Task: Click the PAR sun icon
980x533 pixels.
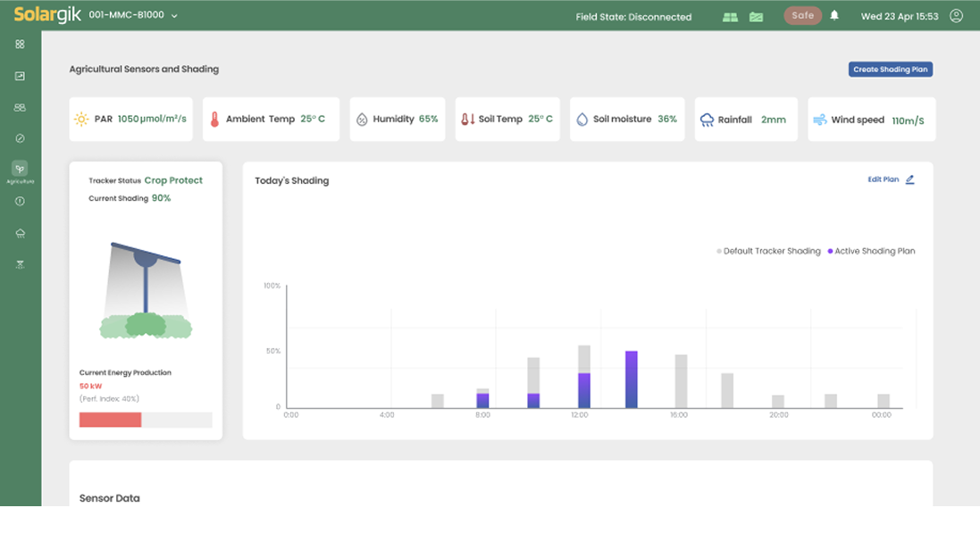Action: tap(81, 119)
